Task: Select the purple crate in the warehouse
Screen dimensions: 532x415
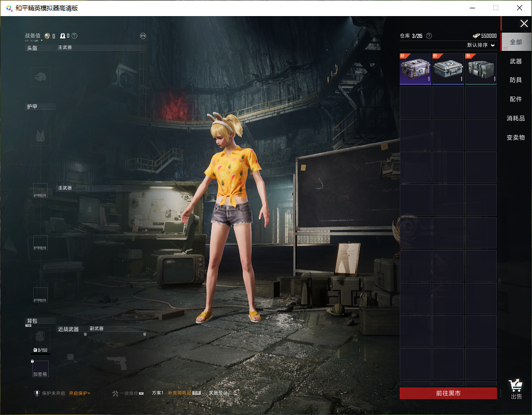Action: pos(415,69)
